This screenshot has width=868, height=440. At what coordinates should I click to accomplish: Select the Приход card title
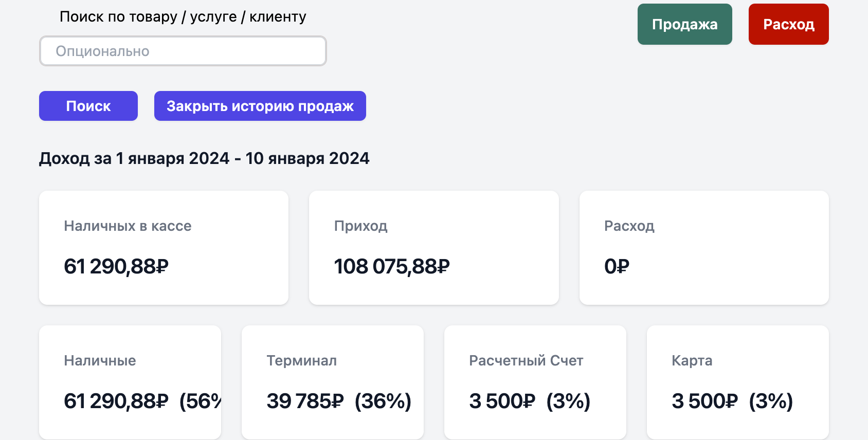coord(360,226)
